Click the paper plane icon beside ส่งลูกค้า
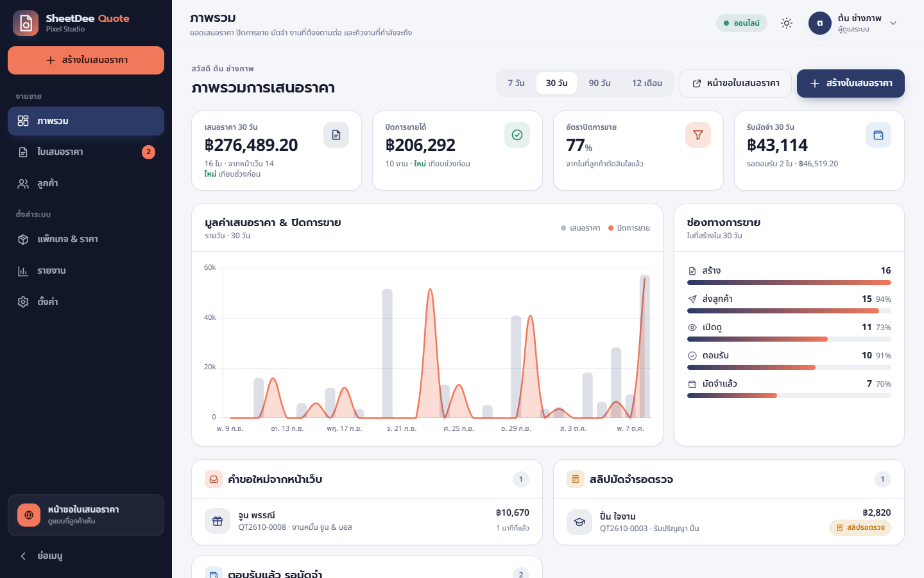The height and width of the screenshot is (578, 924). coord(692,299)
